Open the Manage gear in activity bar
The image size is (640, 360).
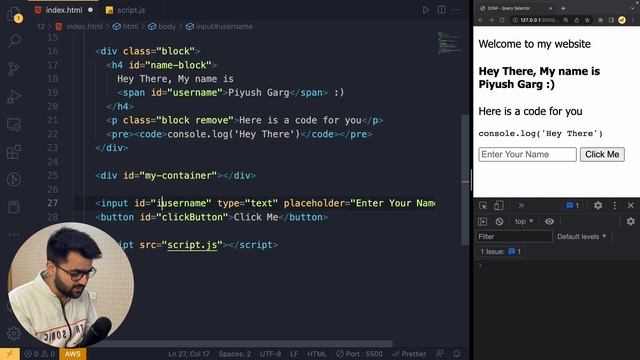pos(14,333)
